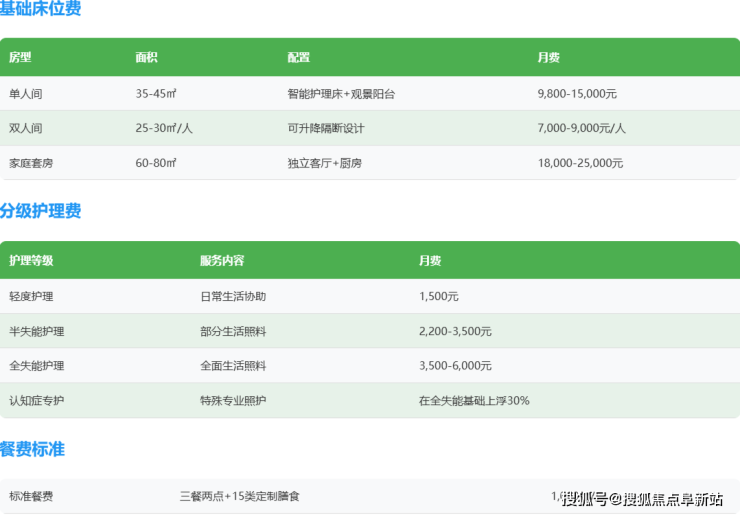Select the 9,800-15,000元 price cell
Viewport: 740px width, 515px height.
pos(577,94)
